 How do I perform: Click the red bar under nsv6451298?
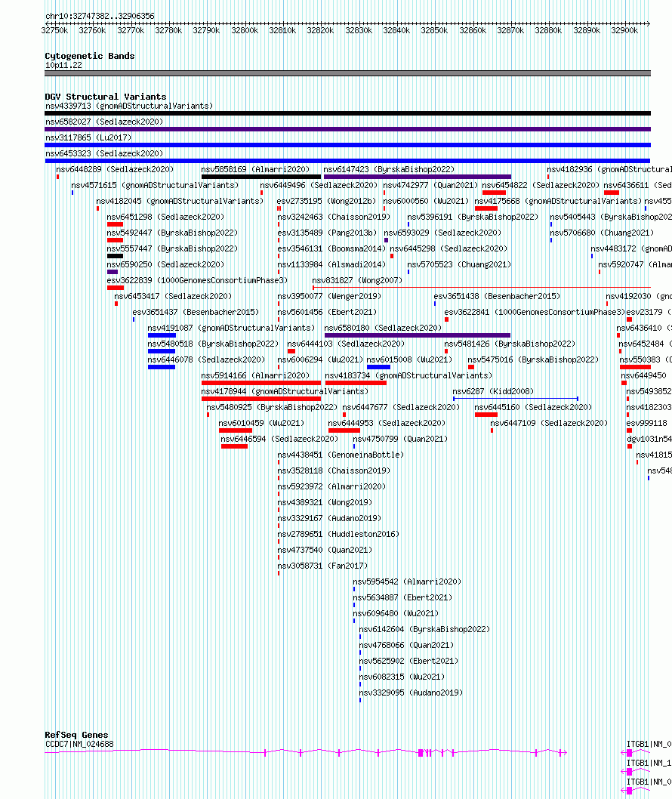(x=115, y=224)
